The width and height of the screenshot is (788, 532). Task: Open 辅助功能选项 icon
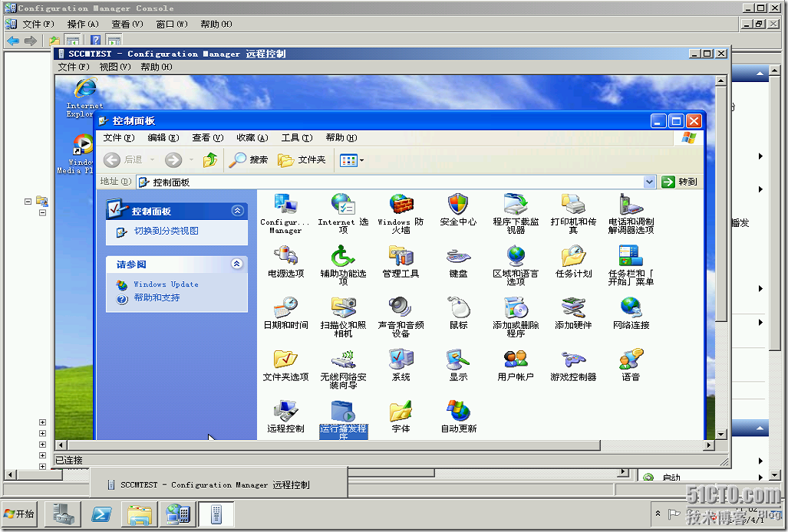(343, 265)
